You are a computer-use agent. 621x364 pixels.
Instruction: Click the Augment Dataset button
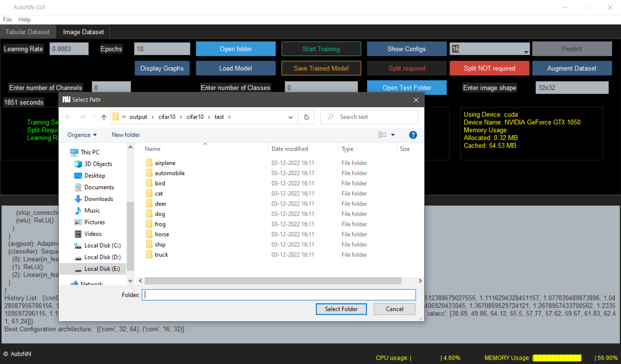[x=572, y=68]
